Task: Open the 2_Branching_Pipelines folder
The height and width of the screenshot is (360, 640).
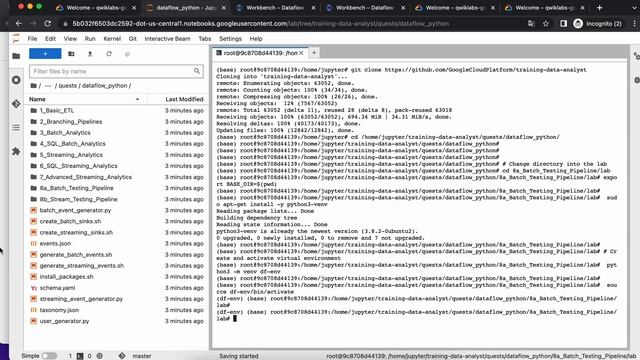Action: click(x=71, y=122)
